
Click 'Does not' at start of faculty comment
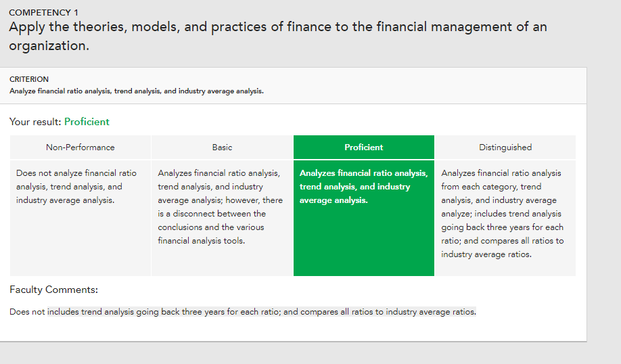coord(27,312)
